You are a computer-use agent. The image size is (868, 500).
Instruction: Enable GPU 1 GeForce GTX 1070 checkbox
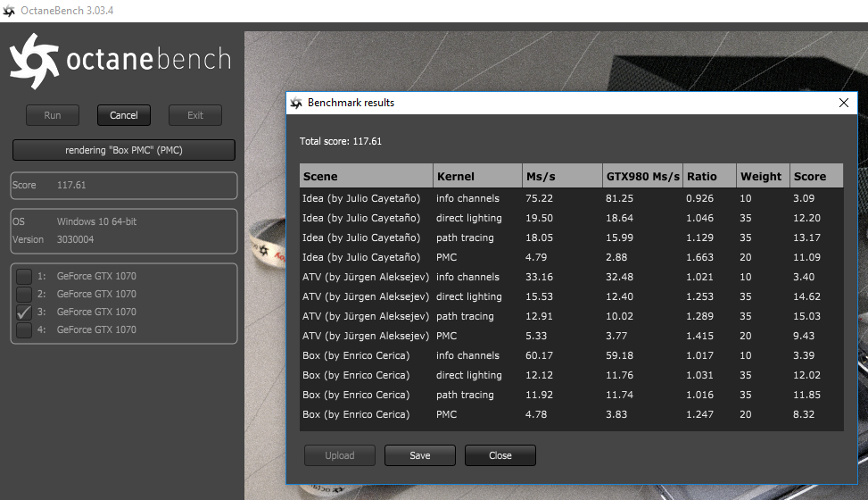coord(24,276)
